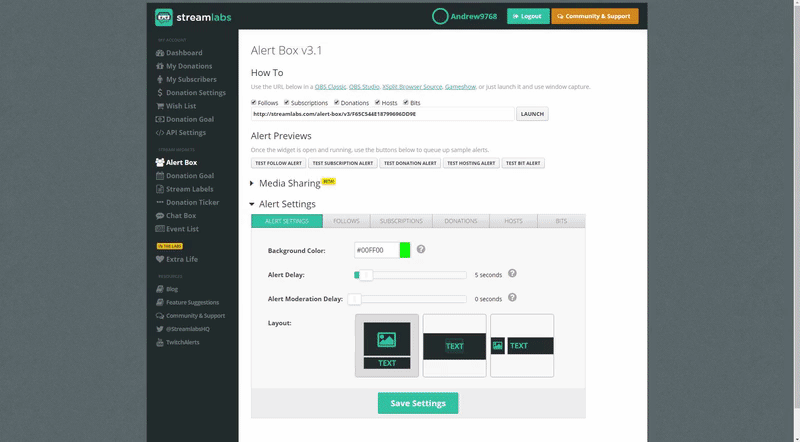The width and height of the screenshot is (800, 442).
Task: Open the Bits tab
Action: (x=561, y=221)
